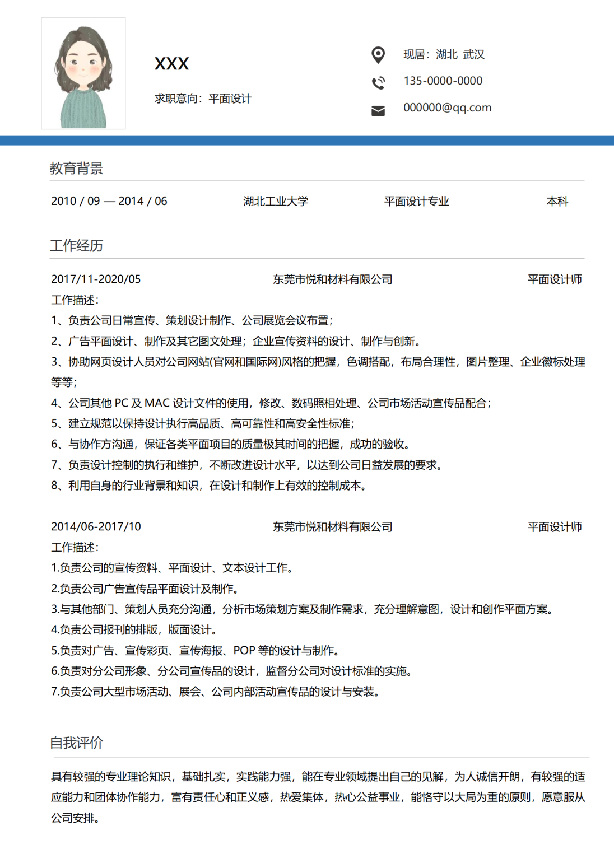Click 东莞市悦和材料有限公司 beside 2017/11-2020/05

(332, 279)
